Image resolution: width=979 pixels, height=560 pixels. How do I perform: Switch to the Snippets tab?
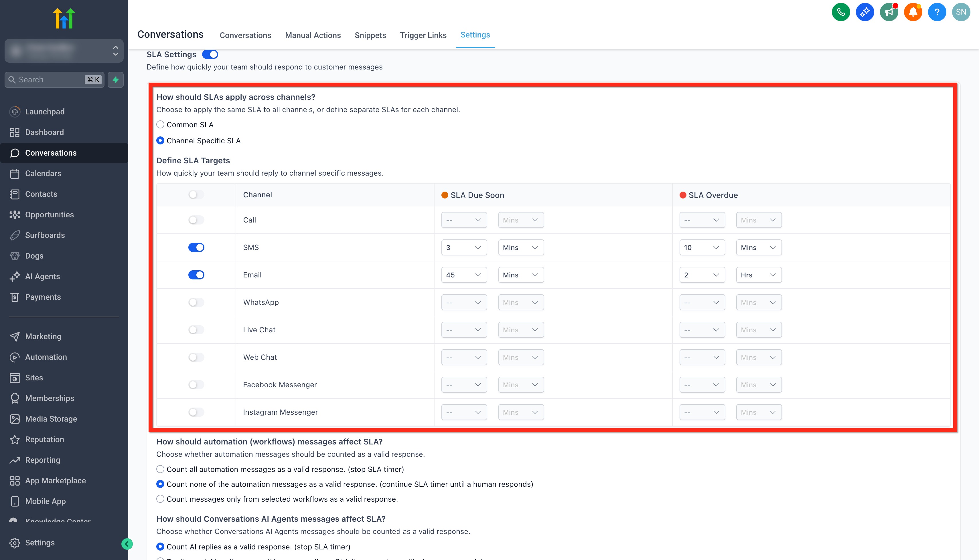pos(370,35)
